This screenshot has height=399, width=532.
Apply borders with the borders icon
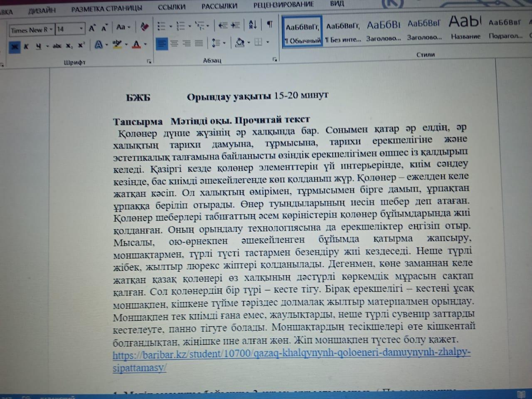[259, 42]
